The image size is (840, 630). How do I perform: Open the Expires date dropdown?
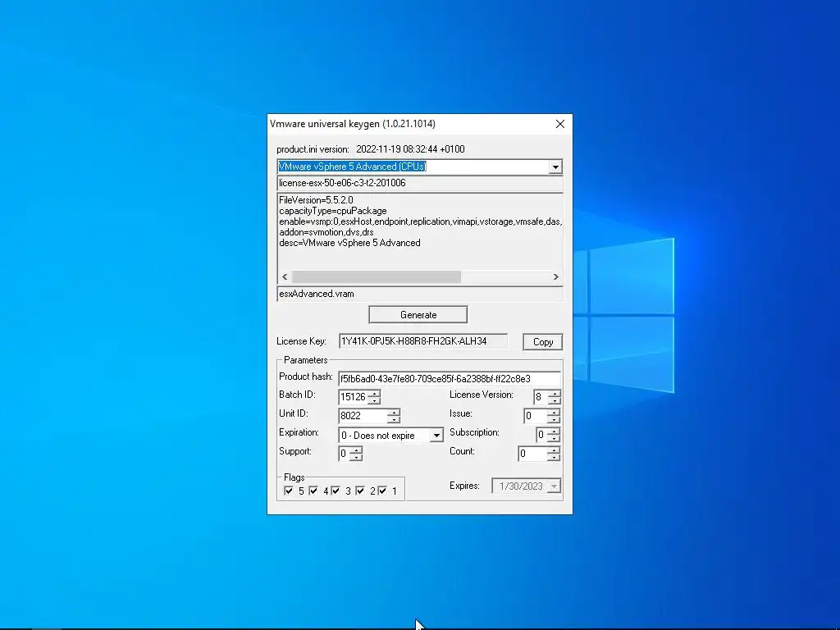(x=554, y=486)
